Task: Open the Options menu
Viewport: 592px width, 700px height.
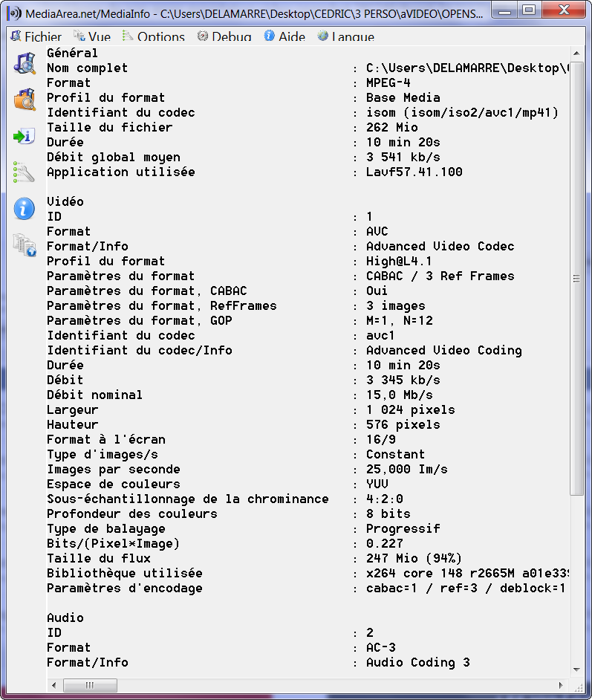Action: 153,37
